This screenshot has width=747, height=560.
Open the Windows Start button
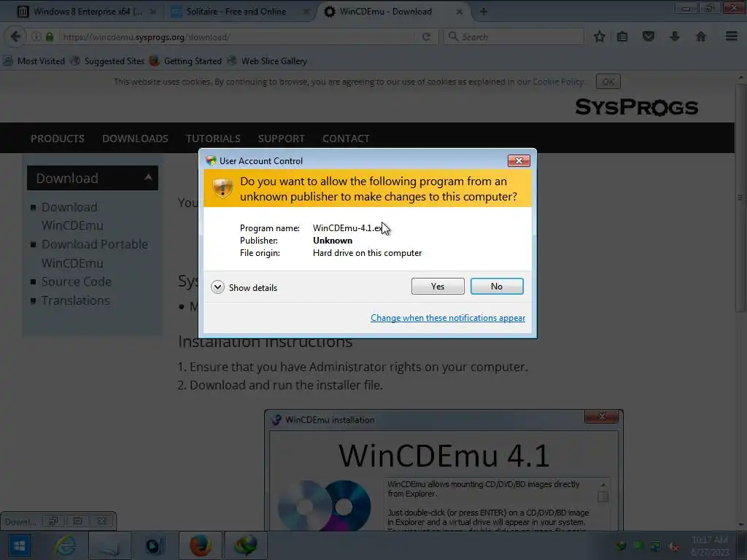tap(19, 545)
